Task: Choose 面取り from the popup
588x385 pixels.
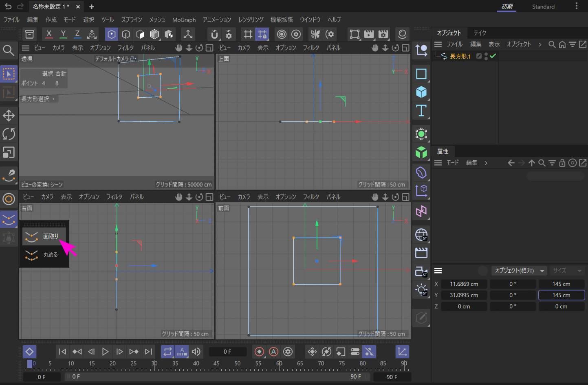Action: 51,236
